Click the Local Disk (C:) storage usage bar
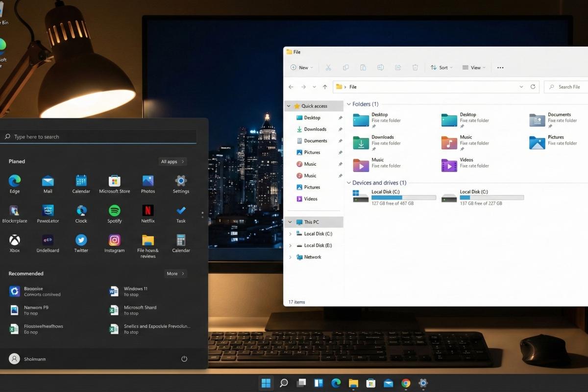The width and height of the screenshot is (588, 392). coord(403,197)
